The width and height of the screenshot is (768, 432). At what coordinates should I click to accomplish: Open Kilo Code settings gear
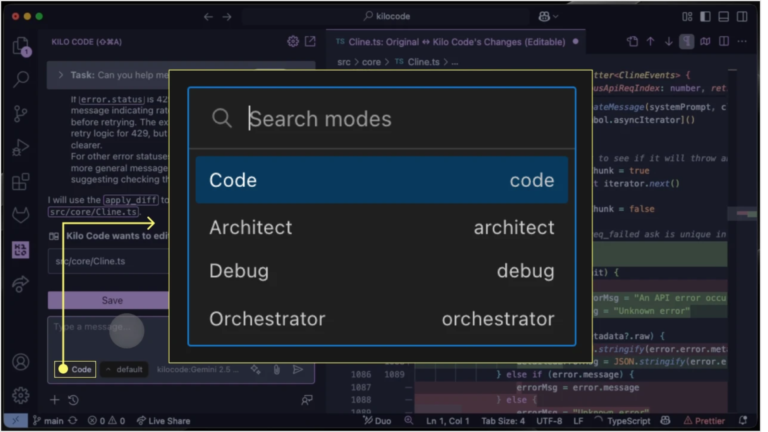tap(293, 42)
